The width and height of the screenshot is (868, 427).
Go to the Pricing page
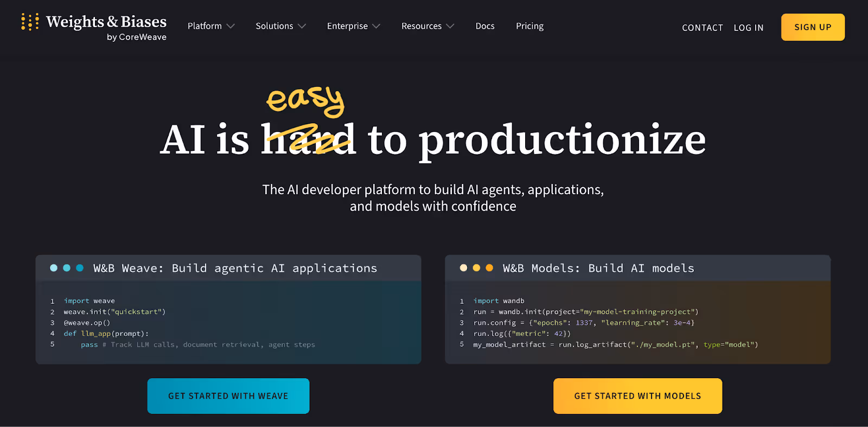click(x=529, y=26)
